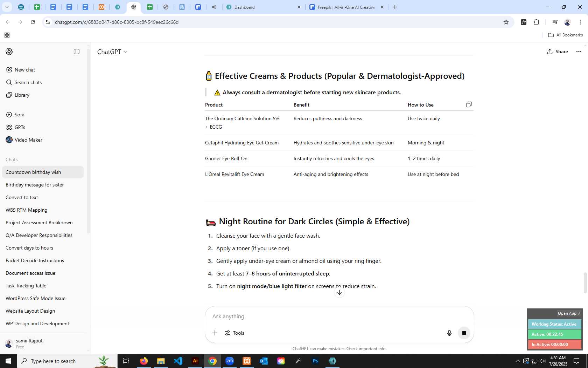Open the Countdown birthday wish chat
588x368 pixels.
43,172
